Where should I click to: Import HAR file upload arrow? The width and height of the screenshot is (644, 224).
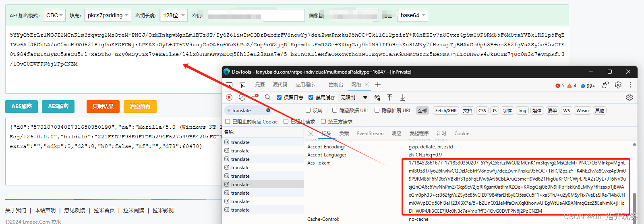[x=390, y=97]
